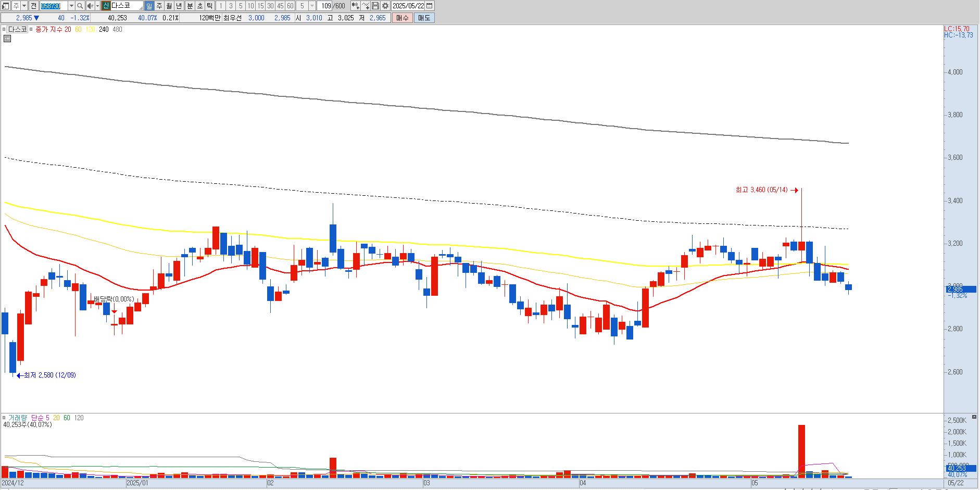Viewport: 980px width, 490px height.
Task: Select the 30 minute interval tab
Action: click(270, 6)
